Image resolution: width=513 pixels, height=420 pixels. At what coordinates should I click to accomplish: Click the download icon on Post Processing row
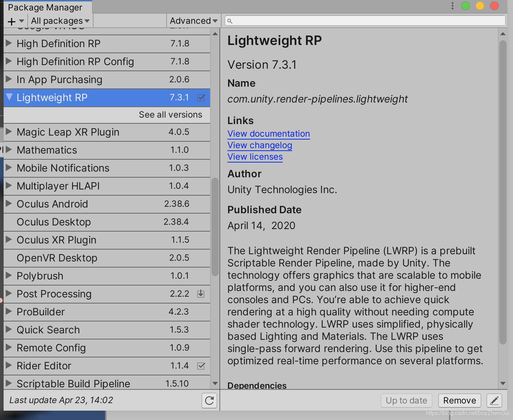(x=201, y=294)
